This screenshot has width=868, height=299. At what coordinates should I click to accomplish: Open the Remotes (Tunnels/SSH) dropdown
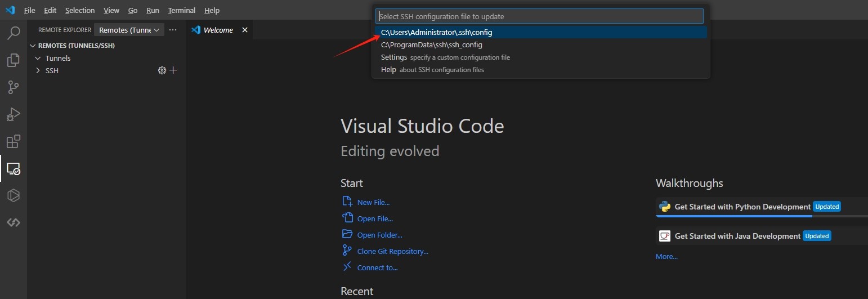(129, 30)
